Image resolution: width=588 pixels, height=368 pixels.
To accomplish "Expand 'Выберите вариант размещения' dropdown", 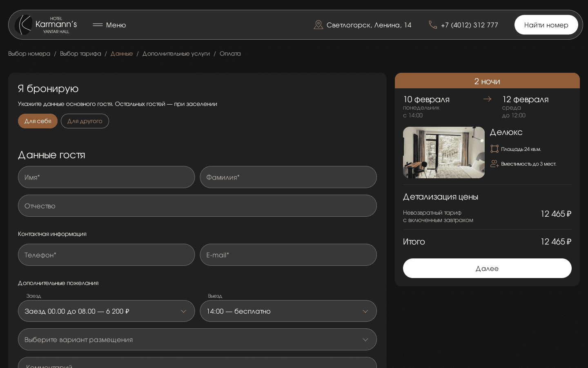I will click(197, 340).
